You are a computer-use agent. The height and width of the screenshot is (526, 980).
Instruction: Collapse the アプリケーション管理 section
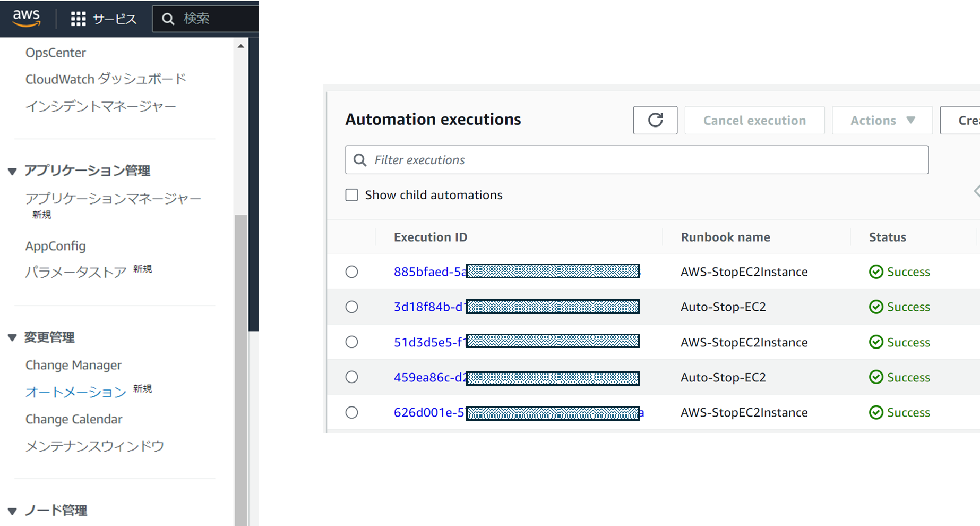pyautogui.click(x=12, y=171)
